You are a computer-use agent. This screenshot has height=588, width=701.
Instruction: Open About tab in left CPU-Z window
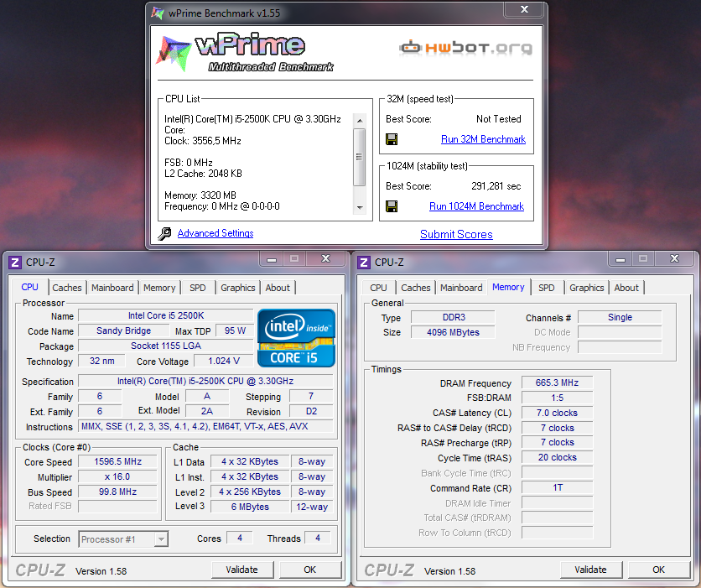(x=278, y=288)
